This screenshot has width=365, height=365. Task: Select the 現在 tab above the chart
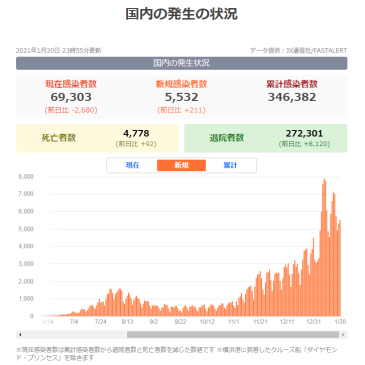pos(132,165)
